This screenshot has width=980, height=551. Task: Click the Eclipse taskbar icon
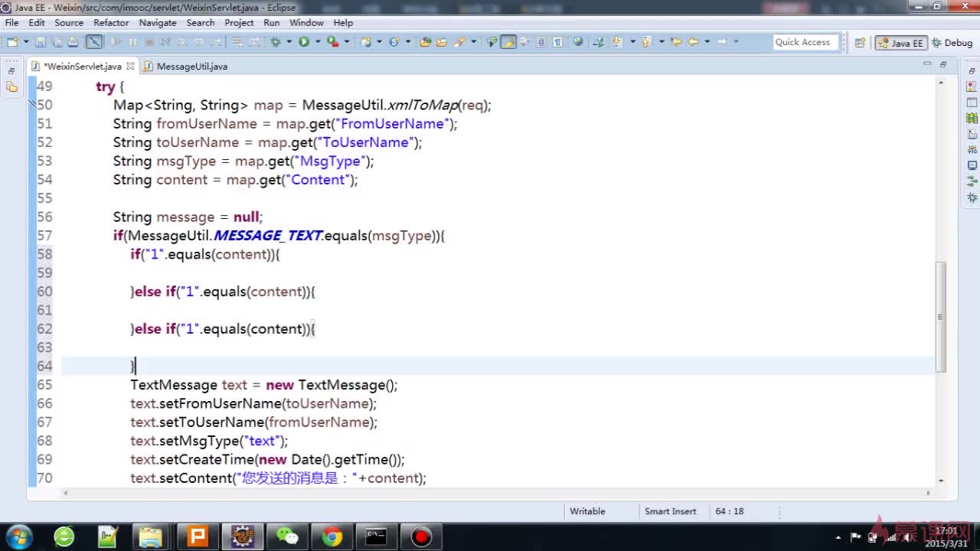[x=243, y=536]
